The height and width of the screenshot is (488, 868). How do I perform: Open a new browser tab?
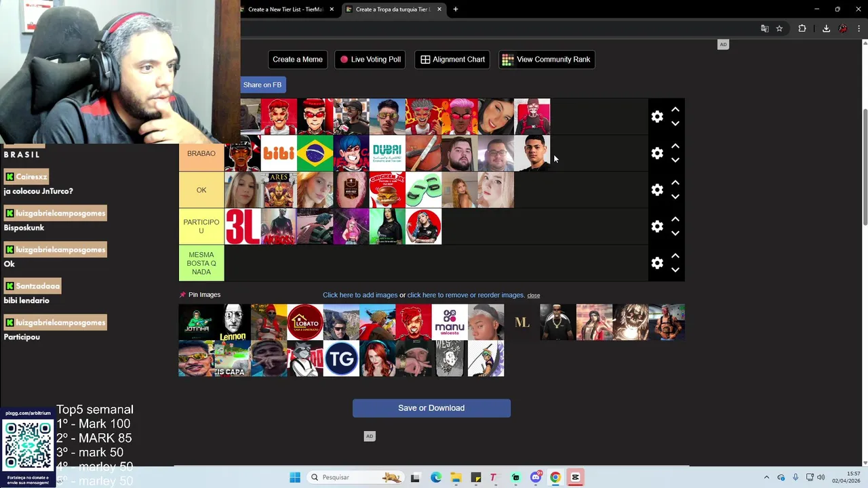456,9
